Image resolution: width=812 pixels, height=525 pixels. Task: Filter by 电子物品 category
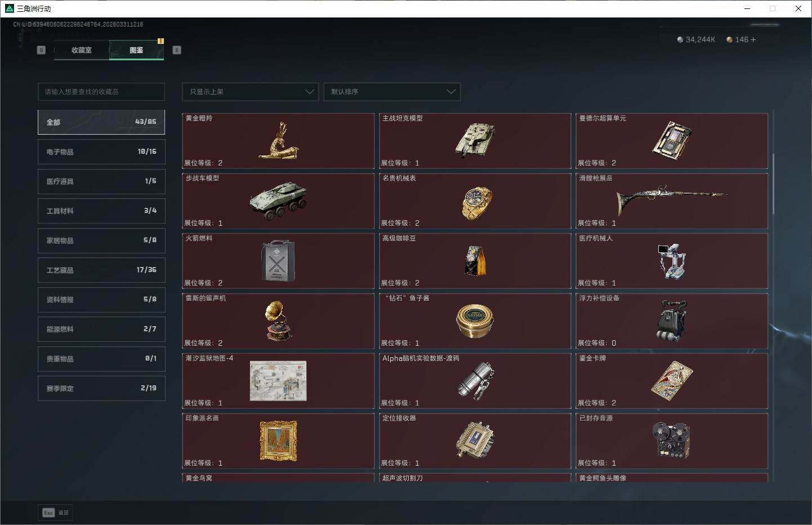click(101, 152)
